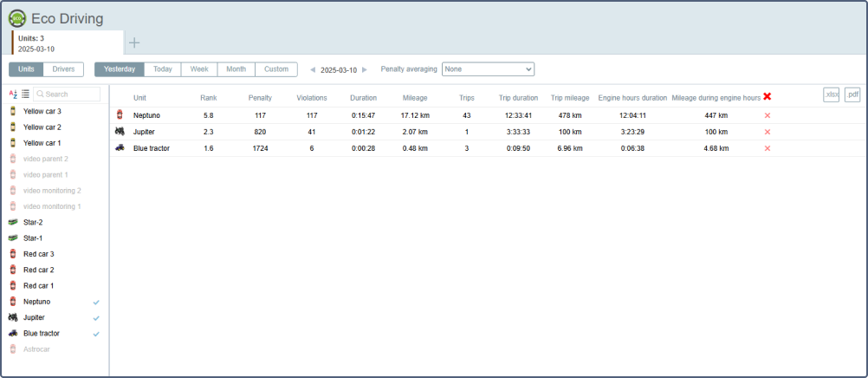Go to next date with right arrow

(x=365, y=69)
